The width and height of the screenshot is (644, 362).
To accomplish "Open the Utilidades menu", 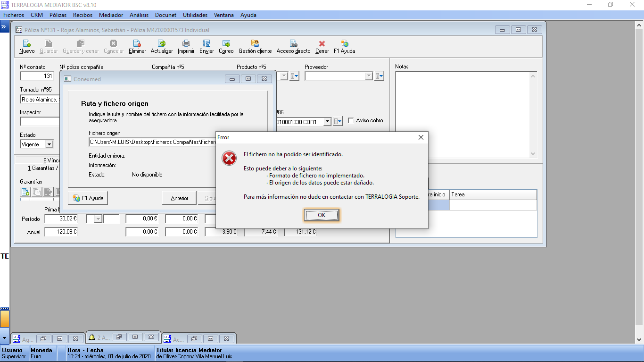I will (x=195, y=15).
